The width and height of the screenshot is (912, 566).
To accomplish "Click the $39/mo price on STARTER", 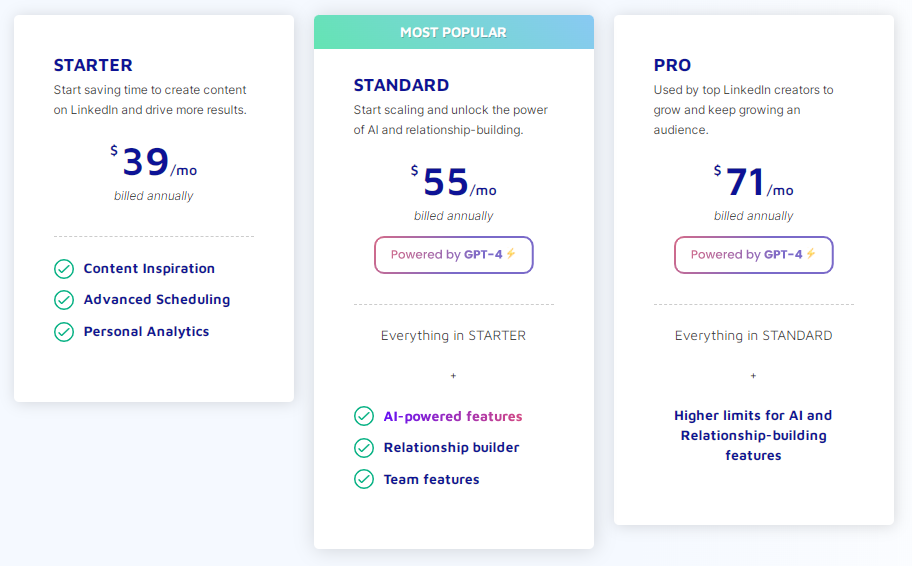I will 153,163.
